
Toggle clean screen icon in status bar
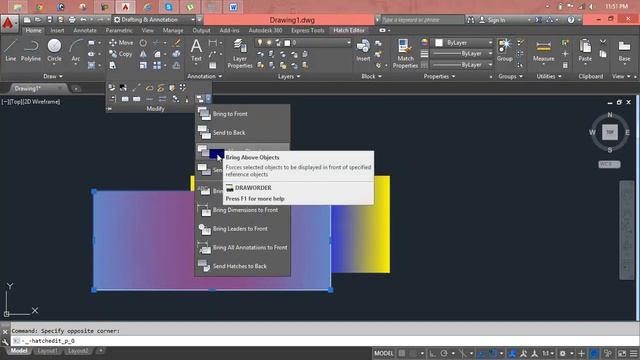(622, 353)
